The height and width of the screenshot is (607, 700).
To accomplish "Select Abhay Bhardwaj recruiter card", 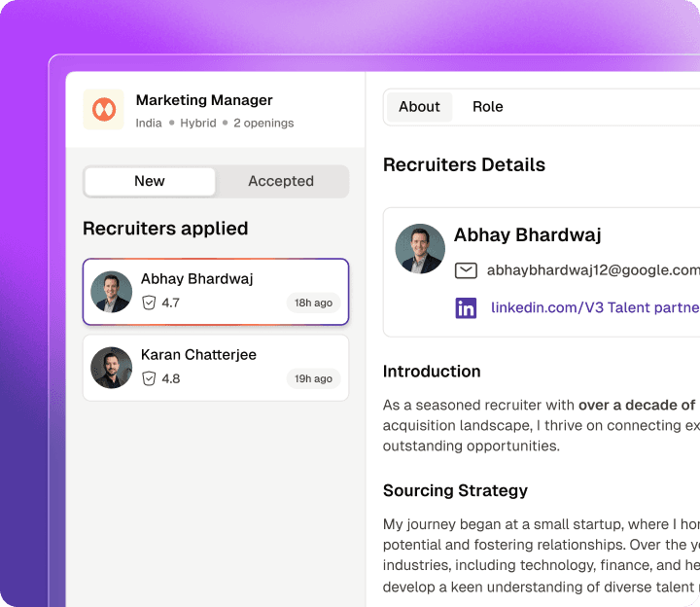I will (x=216, y=292).
